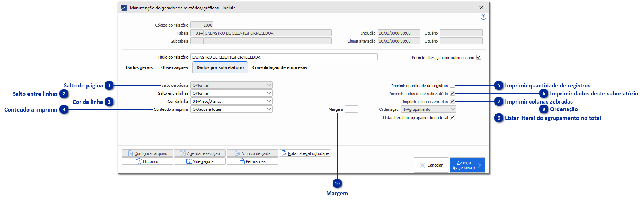Click the X icon on Cancelar

[x=423, y=165]
